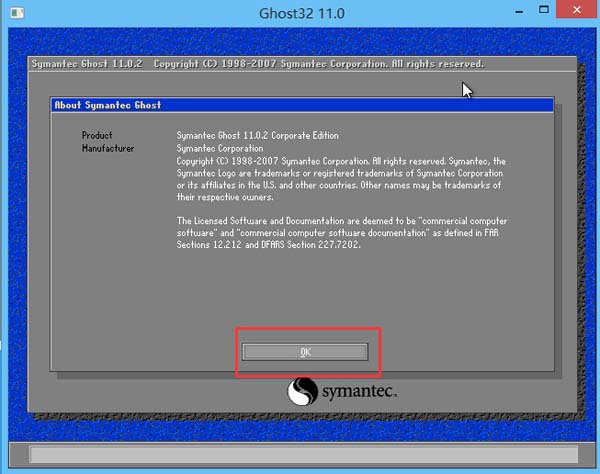This screenshot has height=474, width=600.
Task: Close the Ghost32 11.0 window
Action: tap(577, 10)
